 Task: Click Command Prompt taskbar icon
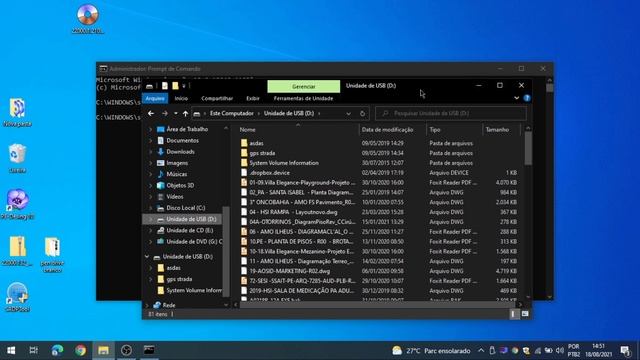tap(149, 350)
